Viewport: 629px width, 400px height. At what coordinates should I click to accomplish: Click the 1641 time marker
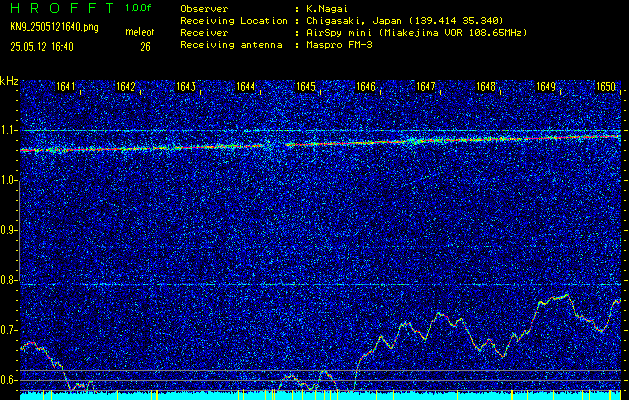point(66,87)
